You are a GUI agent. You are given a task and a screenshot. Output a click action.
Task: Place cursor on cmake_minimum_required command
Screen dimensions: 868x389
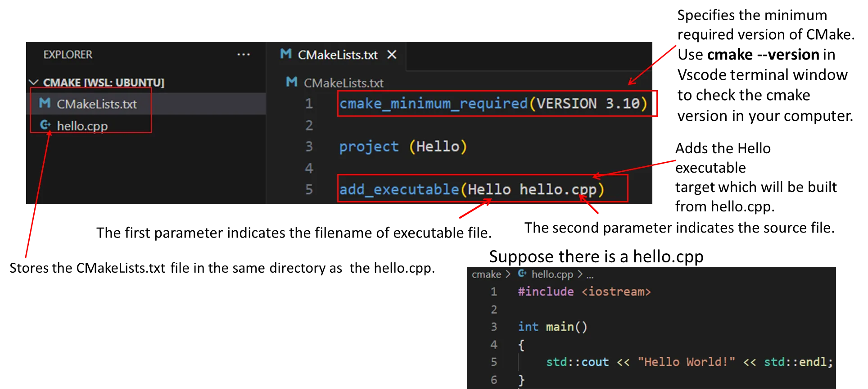(x=433, y=104)
